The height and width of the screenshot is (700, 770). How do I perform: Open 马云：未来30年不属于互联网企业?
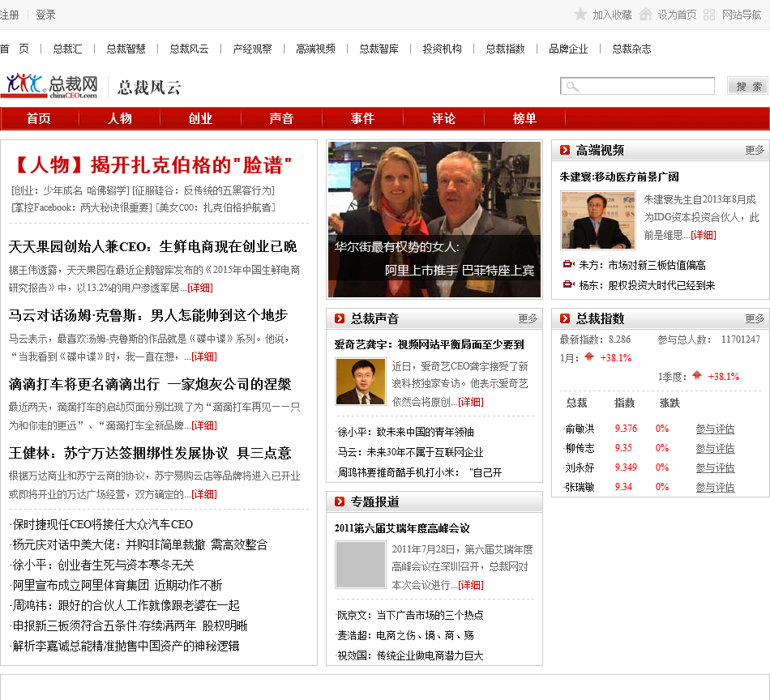[410, 452]
